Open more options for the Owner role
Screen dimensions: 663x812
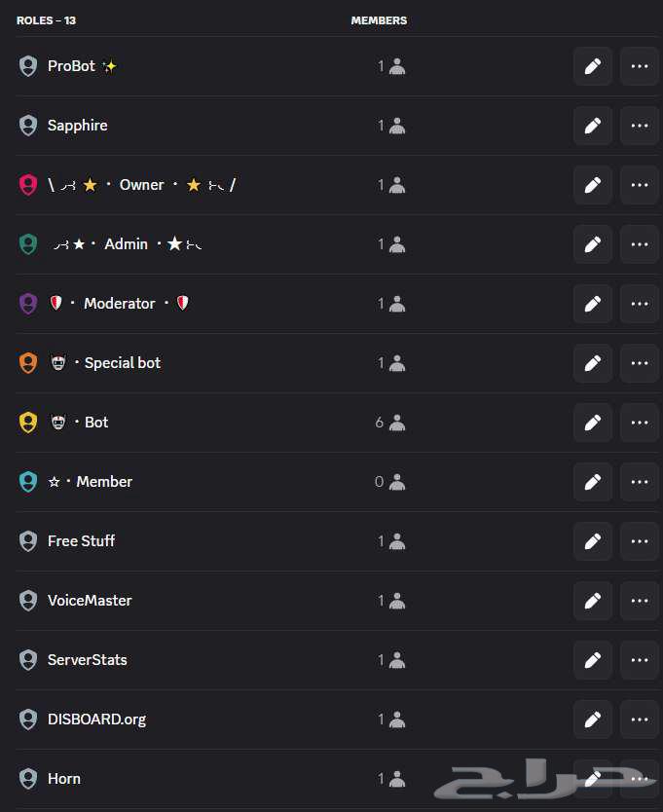(x=639, y=185)
